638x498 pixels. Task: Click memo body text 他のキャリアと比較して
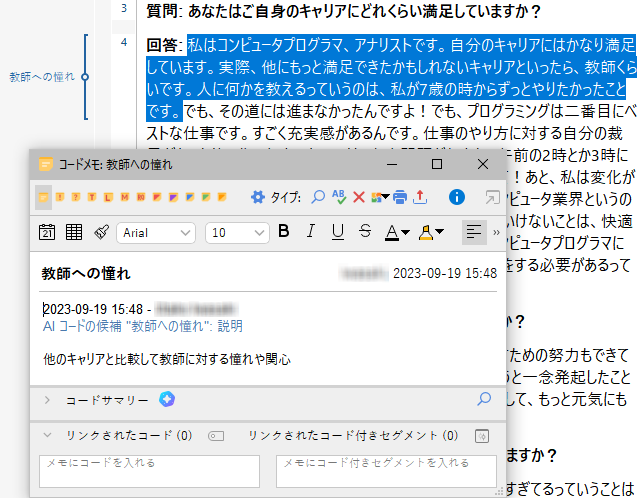pyautogui.click(x=101, y=360)
